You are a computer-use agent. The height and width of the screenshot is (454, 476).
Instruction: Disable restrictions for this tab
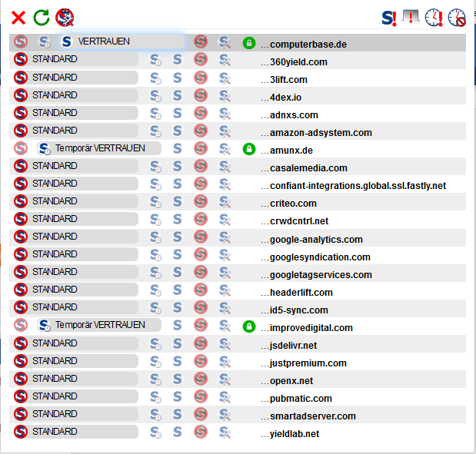[410, 18]
